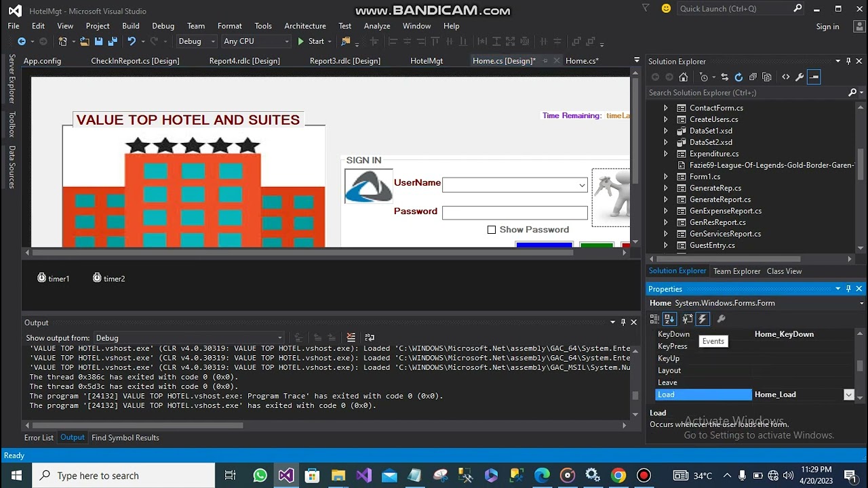Click the Open File folder icon
This screenshot has height=488, width=868.
tap(84, 41)
